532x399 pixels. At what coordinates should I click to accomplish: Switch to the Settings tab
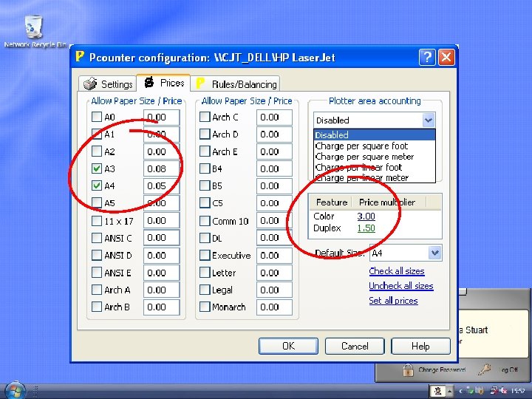coord(108,83)
